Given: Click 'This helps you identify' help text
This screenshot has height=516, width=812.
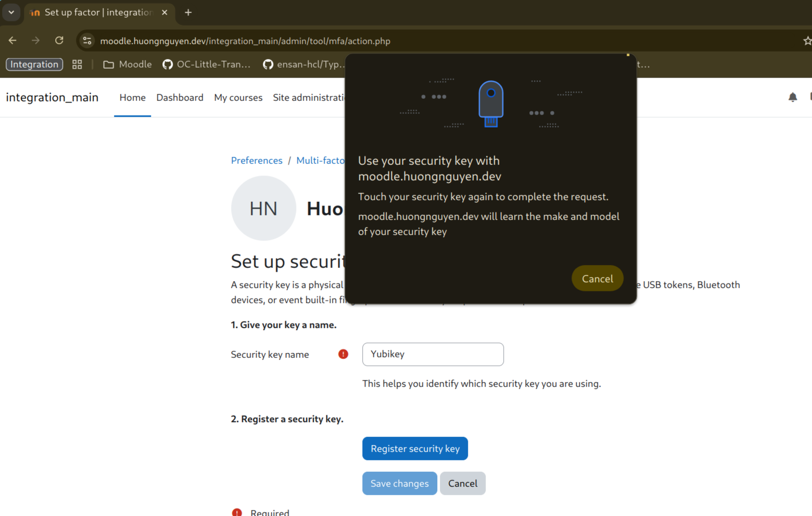Looking at the screenshot, I should tap(481, 384).
